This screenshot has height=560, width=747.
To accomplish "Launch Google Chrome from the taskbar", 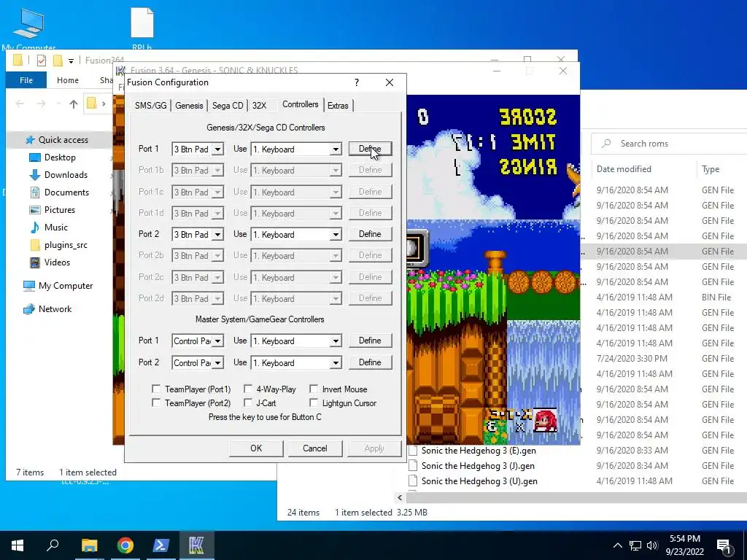I will (125, 545).
